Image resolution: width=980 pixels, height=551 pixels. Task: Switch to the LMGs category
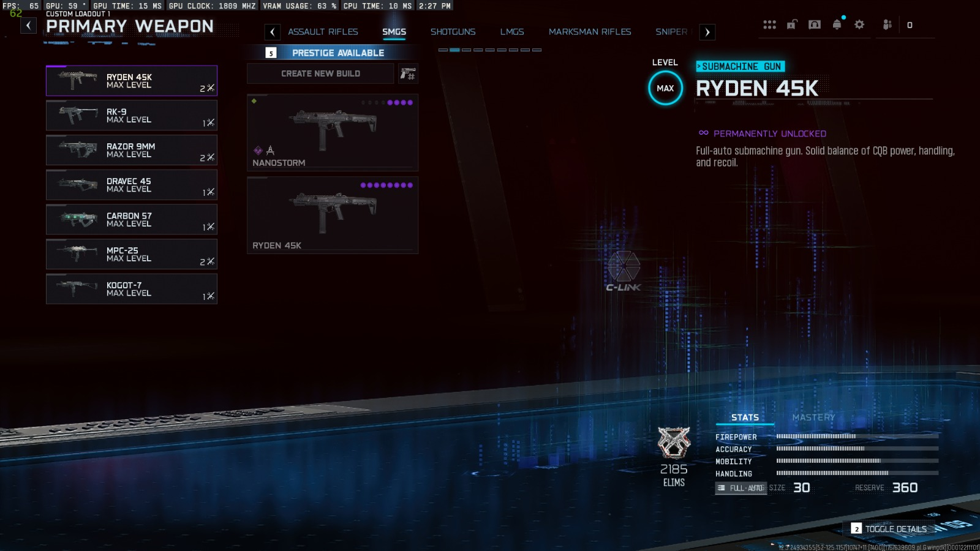click(x=512, y=32)
